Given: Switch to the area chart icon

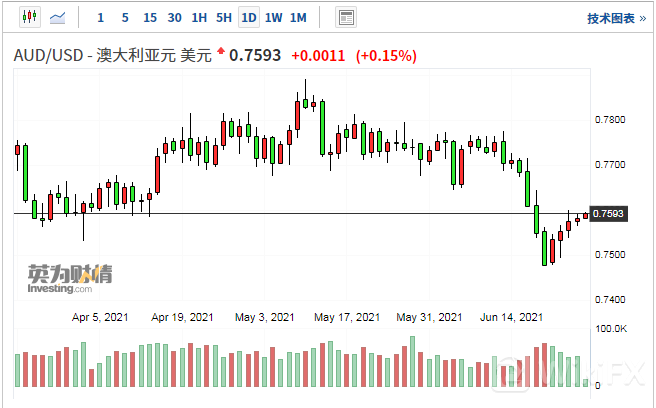Looking at the screenshot, I should pos(58,17).
